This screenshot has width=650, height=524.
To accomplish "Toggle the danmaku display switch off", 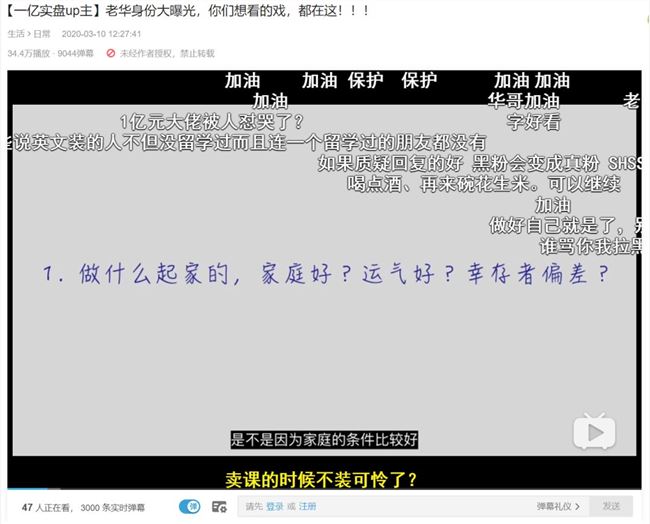I will [189, 507].
